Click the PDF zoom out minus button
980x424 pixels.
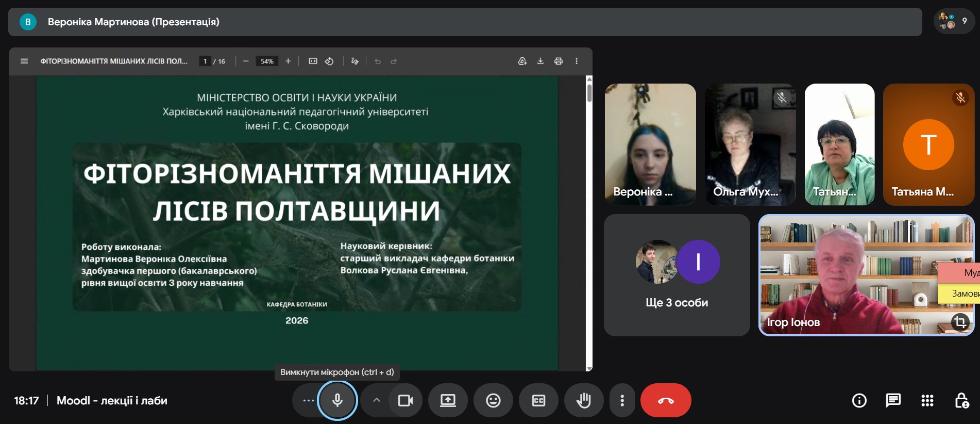tap(246, 61)
